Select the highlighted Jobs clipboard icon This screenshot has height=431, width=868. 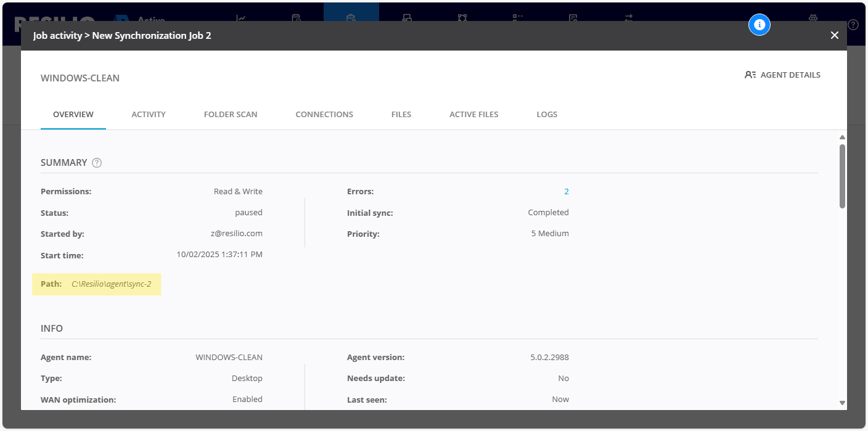point(351,18)
